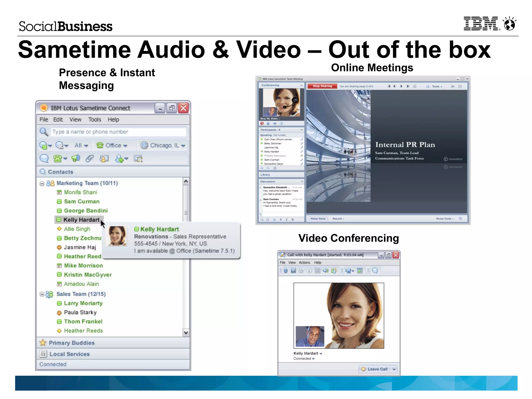532x399 pixels.
Task: Click the thumbnail grid view icon in Team Meeting
Action: tap(415, 86)
